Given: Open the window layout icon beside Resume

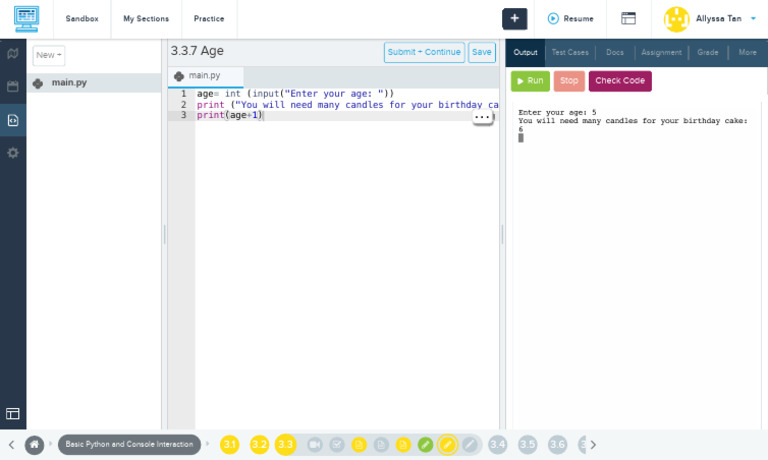Looking at the screenshot, I should 628,18.
